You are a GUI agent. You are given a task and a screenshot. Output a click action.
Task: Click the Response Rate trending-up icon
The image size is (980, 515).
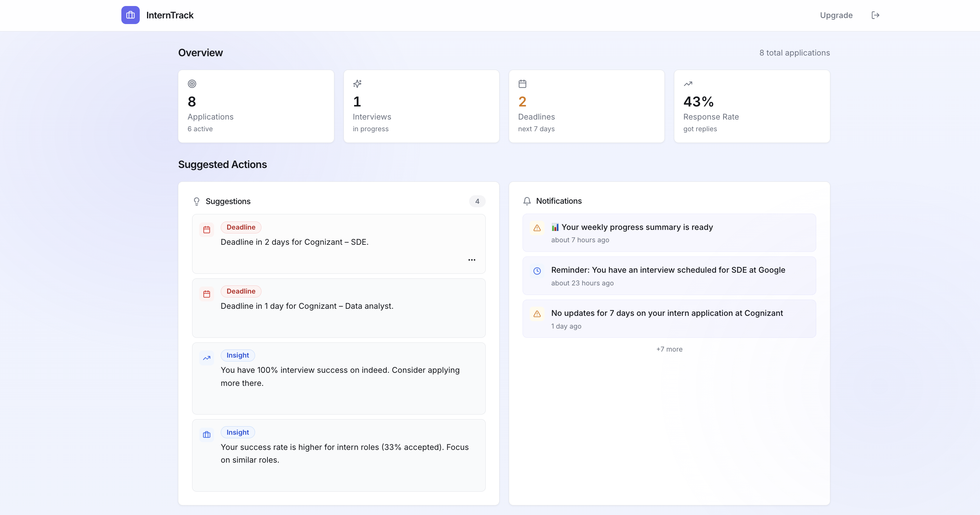tap(688, 84)
